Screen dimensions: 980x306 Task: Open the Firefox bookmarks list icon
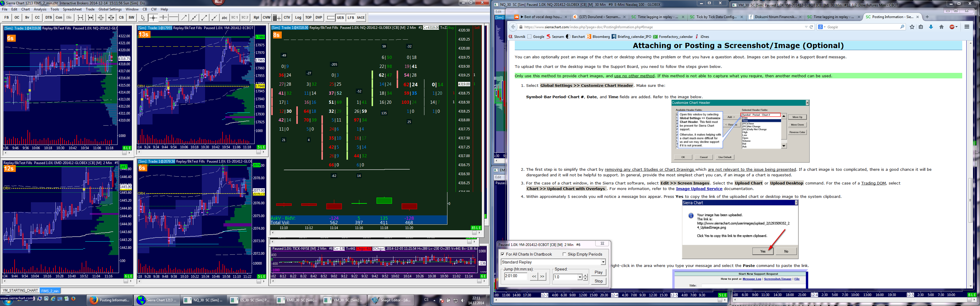click(921, 27)
